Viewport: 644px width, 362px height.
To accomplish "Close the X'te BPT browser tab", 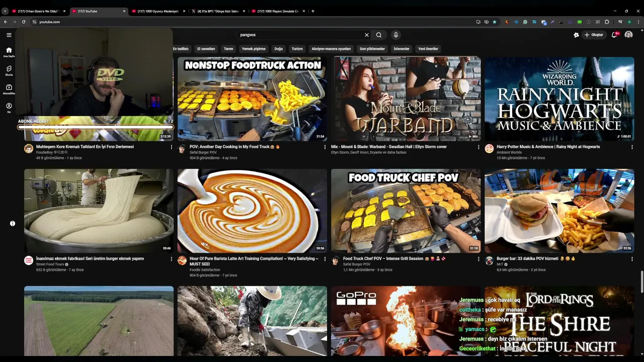I will tap(244, 11).
